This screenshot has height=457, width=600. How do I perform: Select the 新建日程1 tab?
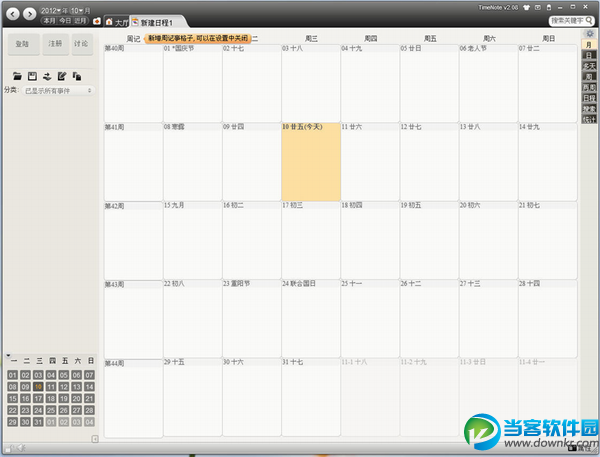[157, 23]
